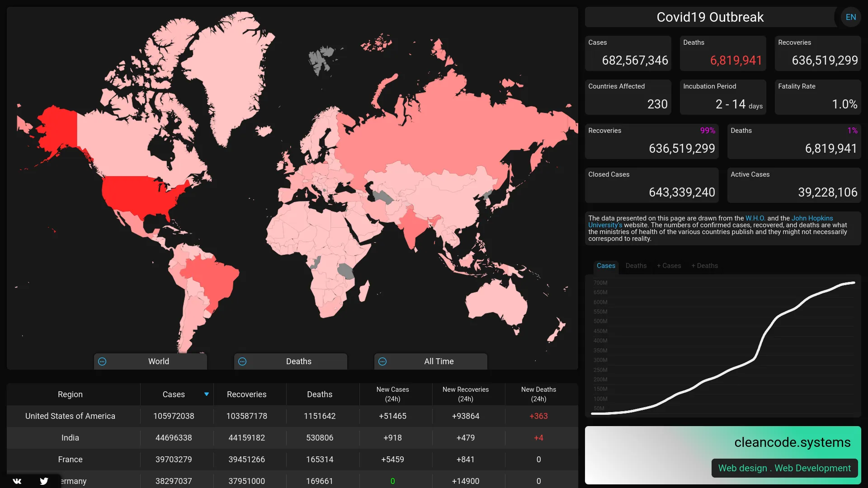
Task: Sort the table by the Recoveries column
Action: (x=247, y=394)
